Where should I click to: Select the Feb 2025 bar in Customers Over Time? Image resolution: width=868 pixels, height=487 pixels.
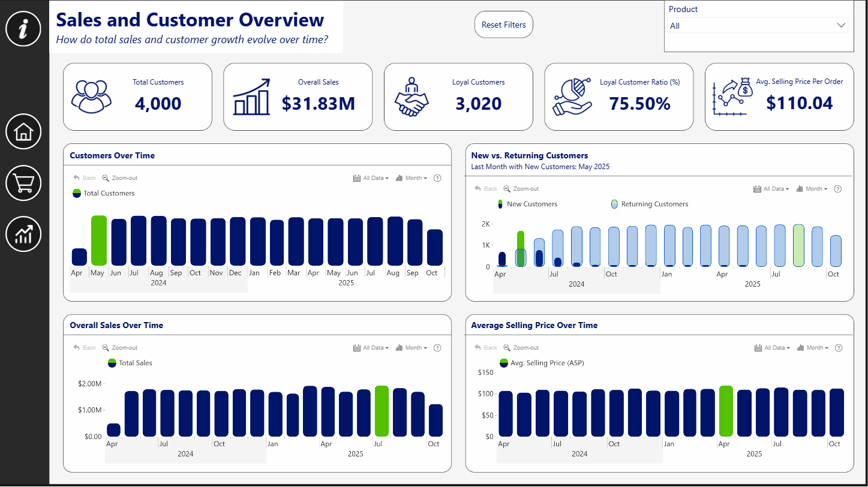(277, 243)
